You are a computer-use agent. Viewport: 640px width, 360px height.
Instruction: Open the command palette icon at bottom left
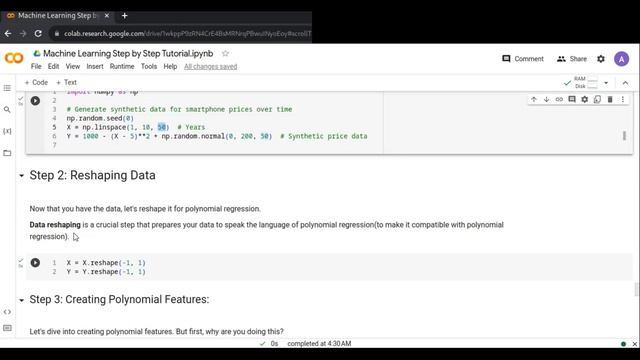pyautogui.click(x=7, y=328)
